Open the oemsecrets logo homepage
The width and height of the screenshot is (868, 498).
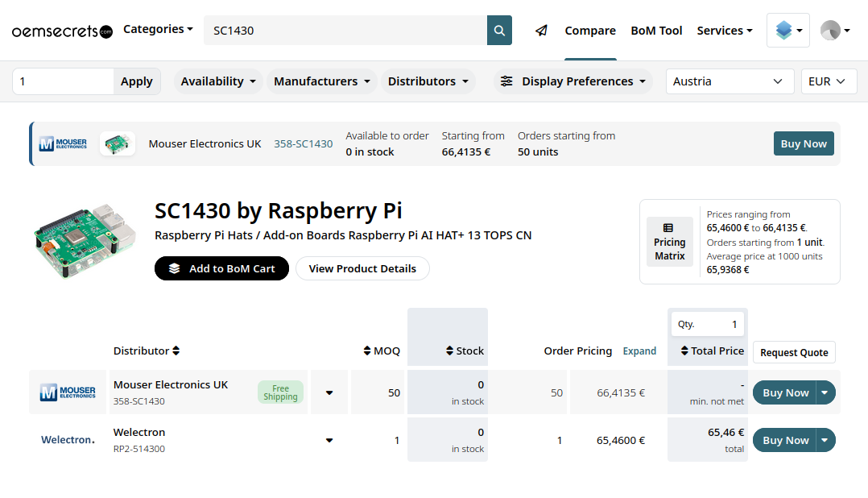click(62, 31)
